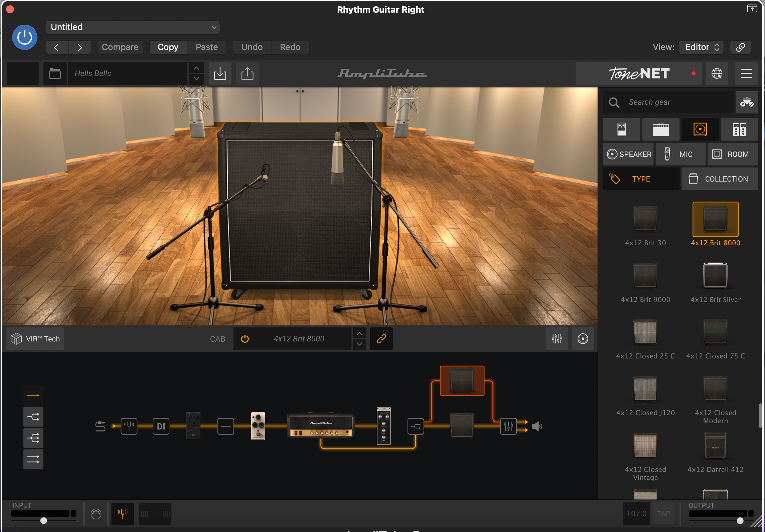Click the VIR Tech button
This screenshot has width=765, height=532.
[35, 339]
